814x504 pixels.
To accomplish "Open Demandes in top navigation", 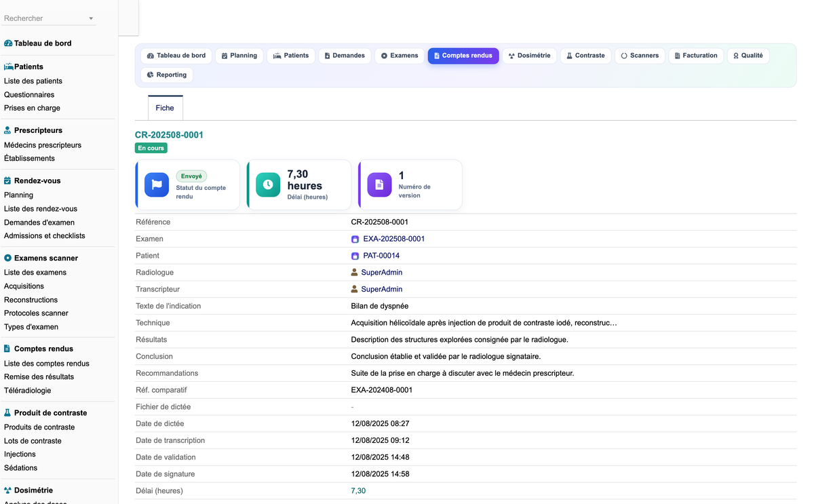I will tap(345, 56).
